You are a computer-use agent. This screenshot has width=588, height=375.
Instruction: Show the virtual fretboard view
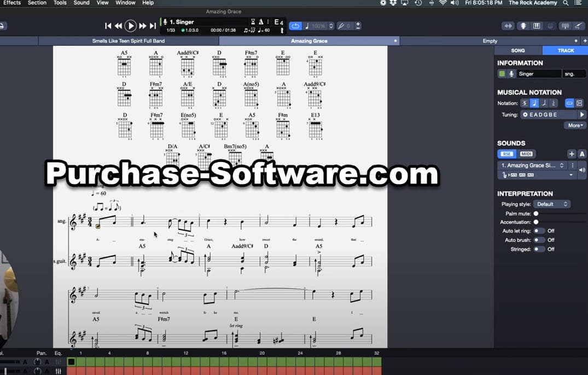coord(523,26)
